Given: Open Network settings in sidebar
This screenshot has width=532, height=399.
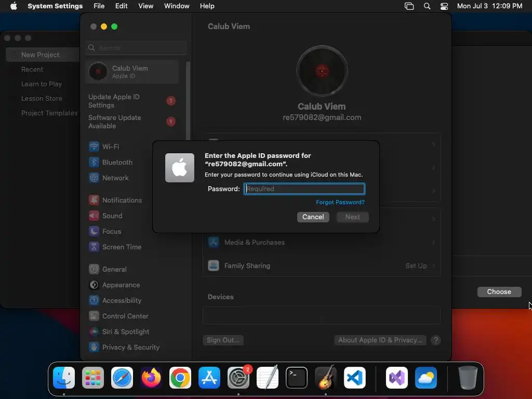Looking at the screenshot, I should point(109,178).
